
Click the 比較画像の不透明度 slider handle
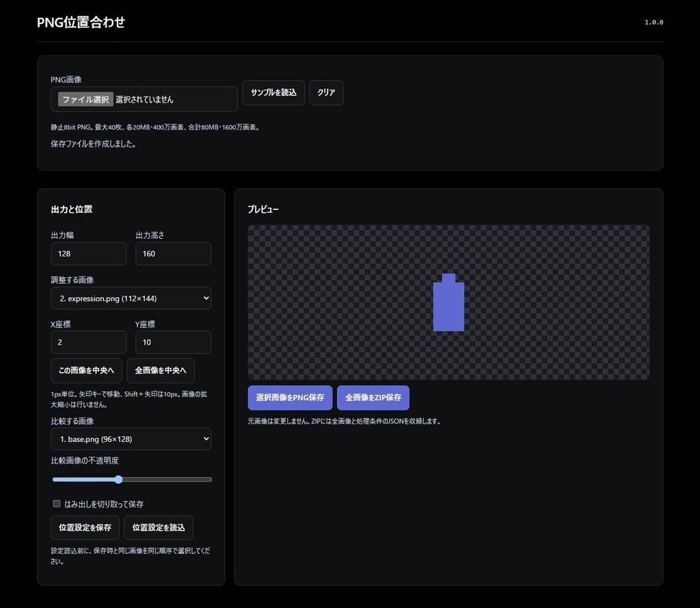click(118, 479)
